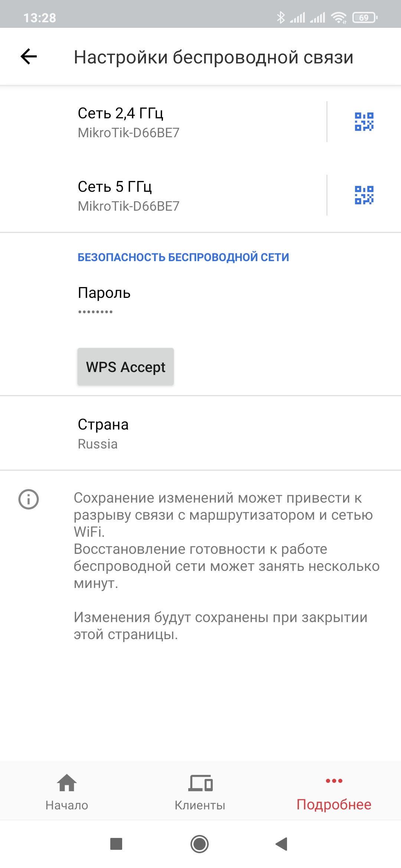Show QR code for 2.4 GHz network
The image size is (401, 868).
click(364, 122)
